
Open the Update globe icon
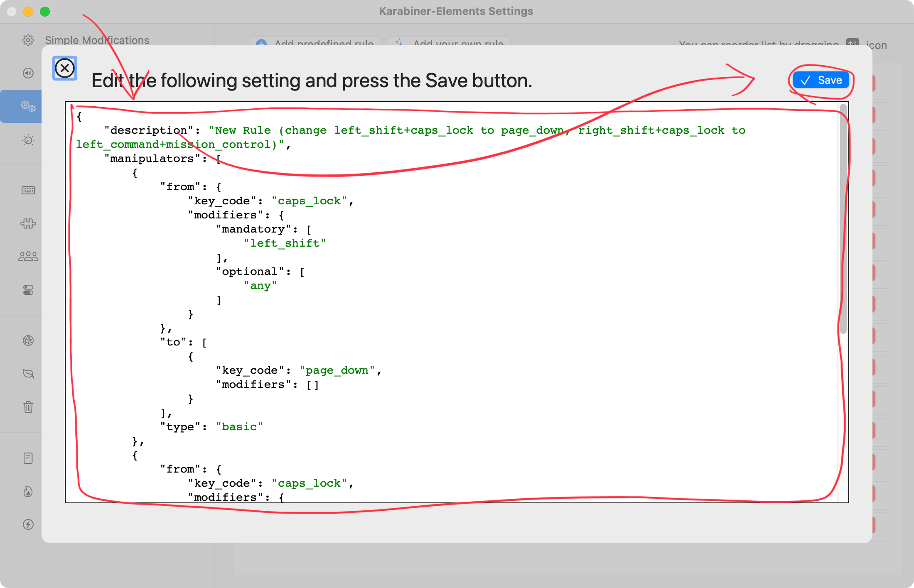click(28, 341)
